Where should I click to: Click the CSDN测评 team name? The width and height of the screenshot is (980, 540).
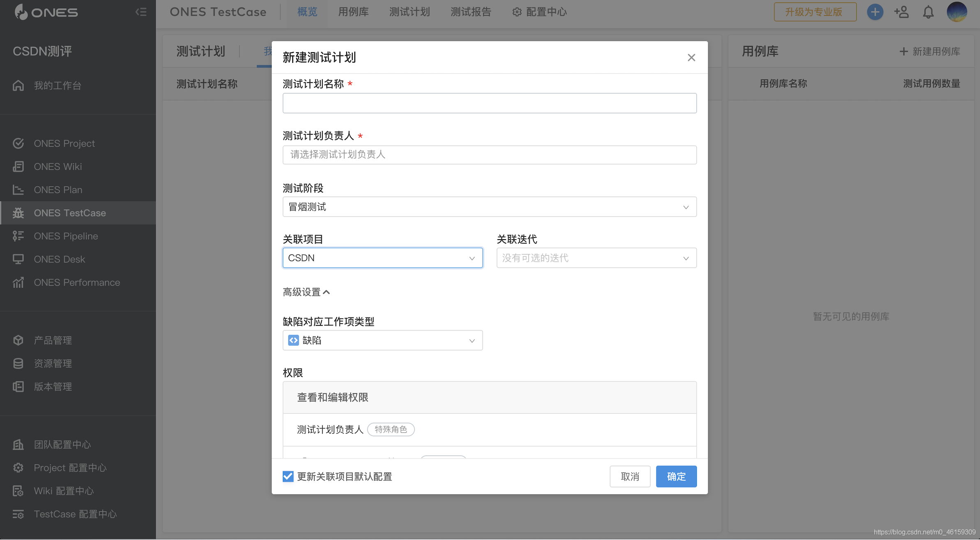(x=42, y=51)
